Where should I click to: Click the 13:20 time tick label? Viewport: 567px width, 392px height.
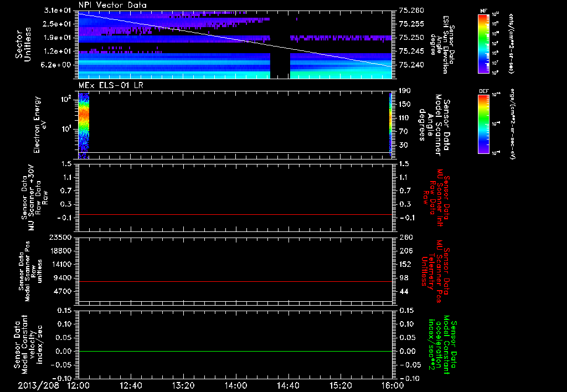point(183,385)
